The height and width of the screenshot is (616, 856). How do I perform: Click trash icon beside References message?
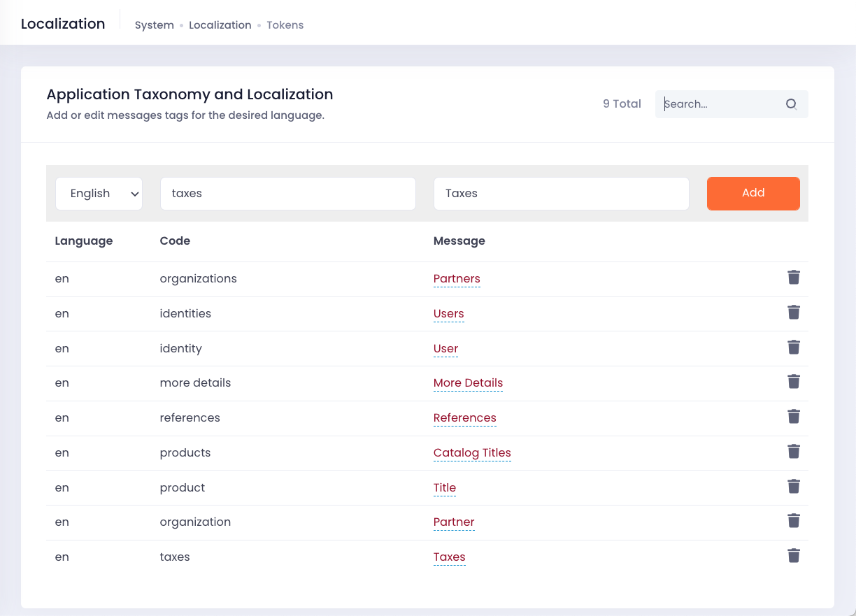coord(794,417)
